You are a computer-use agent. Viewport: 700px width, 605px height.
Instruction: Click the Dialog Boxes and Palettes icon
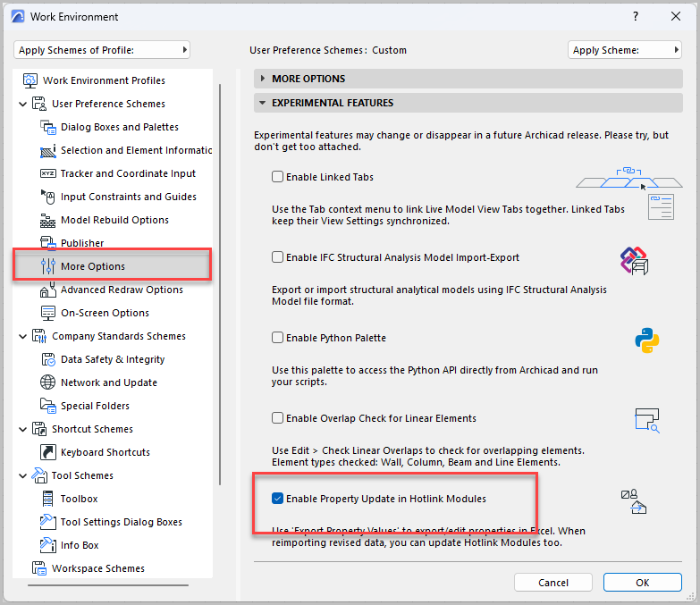(x=48, y=127)
